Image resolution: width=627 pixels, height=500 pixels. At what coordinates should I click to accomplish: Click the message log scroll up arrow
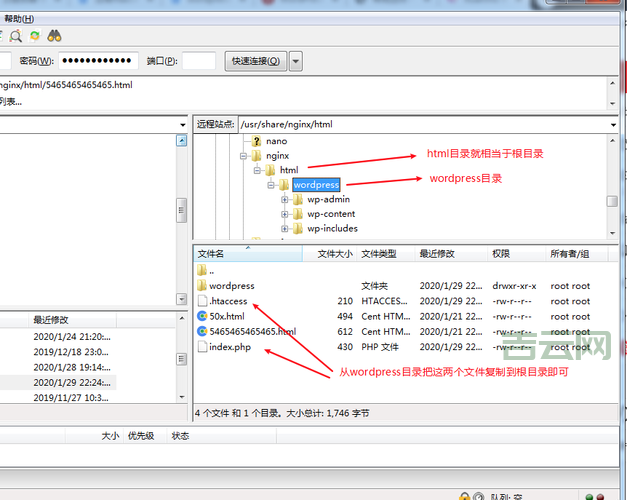click(612, 83)
